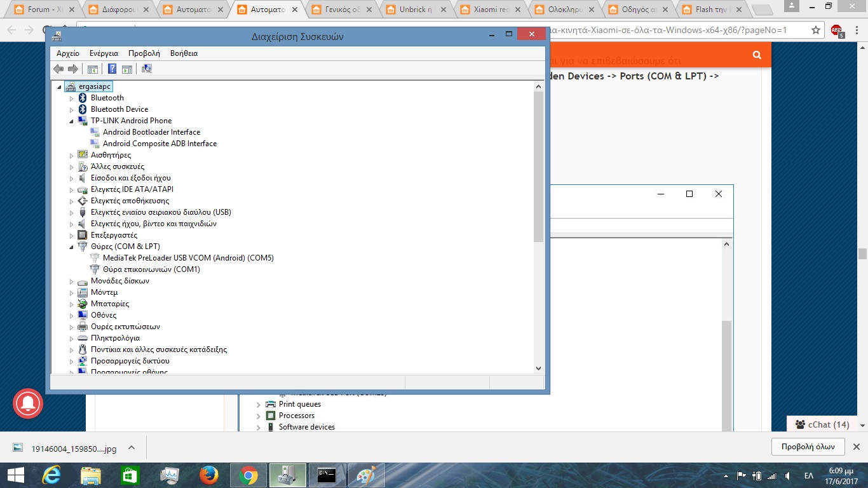The height and width of the screenshot is (488, 868).
Task: Click the mouse icon beside Ποντίκια και άλλες συσκευές κατάδειξης
Action: [x=83, y=349]
